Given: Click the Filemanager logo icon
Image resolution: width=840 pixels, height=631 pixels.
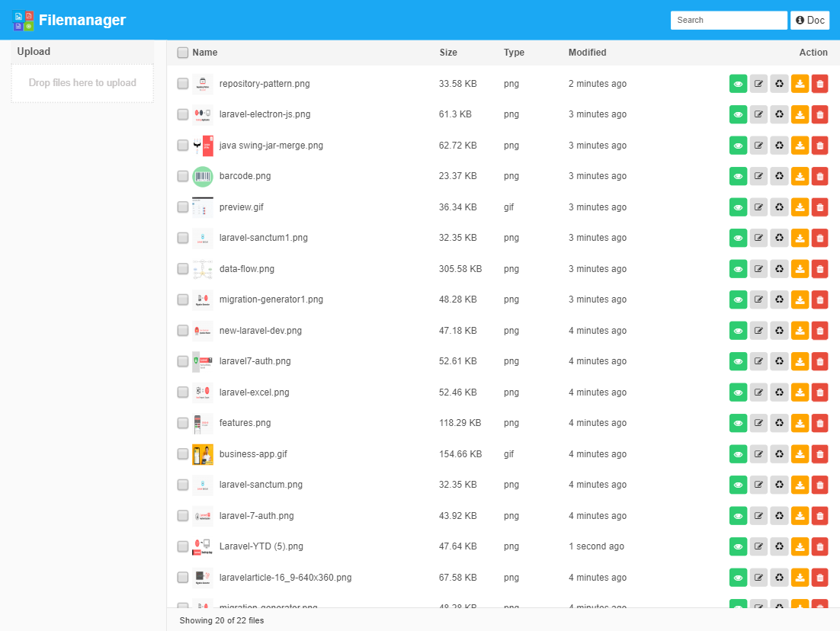Looking at the screenshot, I should point(24,21).
